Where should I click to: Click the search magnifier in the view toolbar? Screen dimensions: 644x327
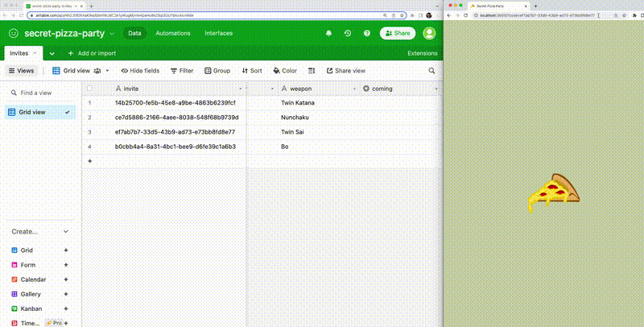tap(431, 71)
